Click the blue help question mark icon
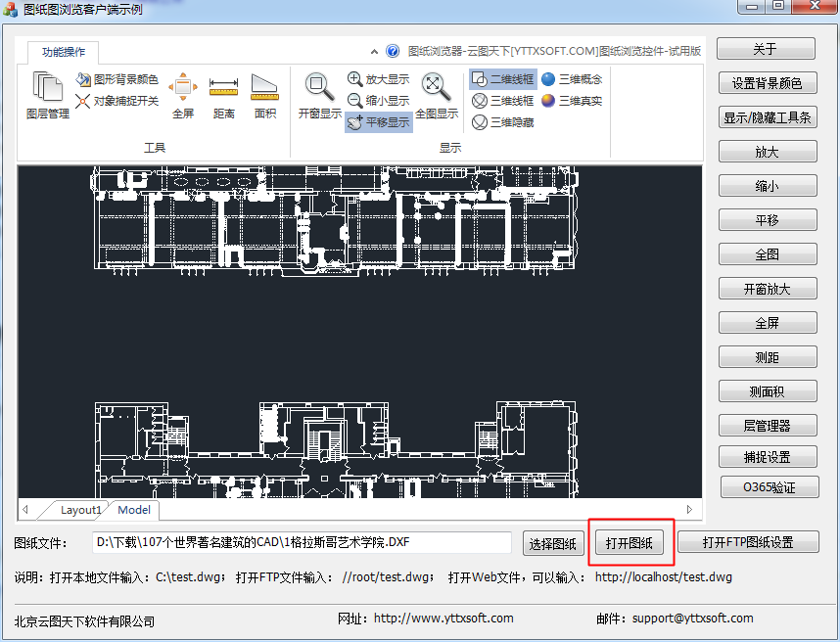 [393, 51]
